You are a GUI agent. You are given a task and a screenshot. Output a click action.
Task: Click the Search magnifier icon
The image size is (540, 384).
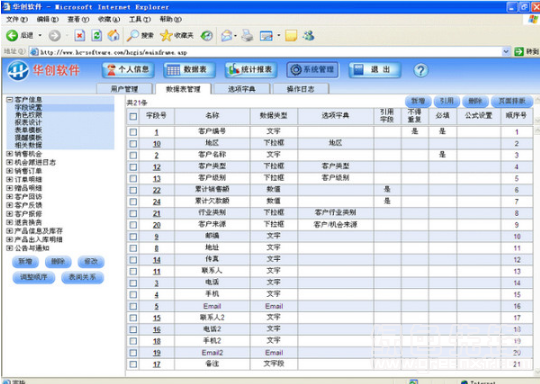point(133,35)
